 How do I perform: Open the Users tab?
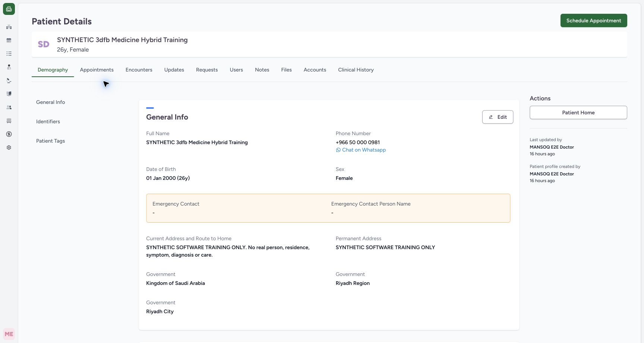click(236, 70)
